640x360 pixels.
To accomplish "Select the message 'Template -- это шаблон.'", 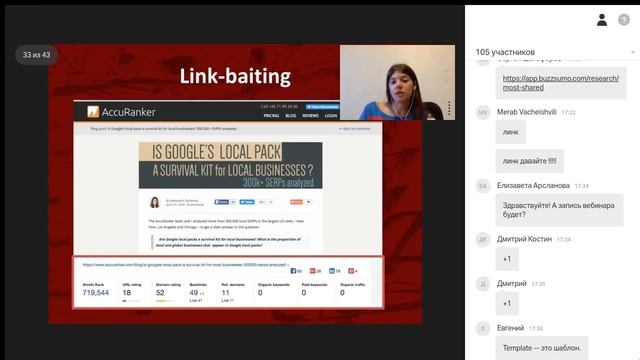I will (x=542, y=348).
